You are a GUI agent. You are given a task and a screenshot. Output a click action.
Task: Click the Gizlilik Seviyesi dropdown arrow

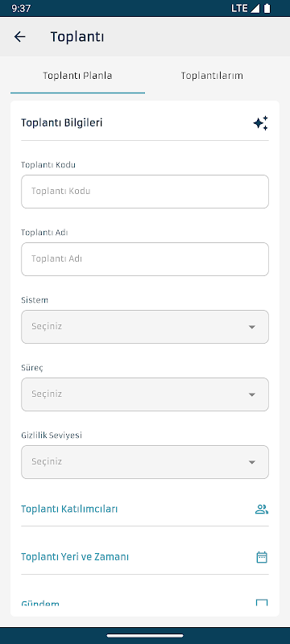click(252, 462)
